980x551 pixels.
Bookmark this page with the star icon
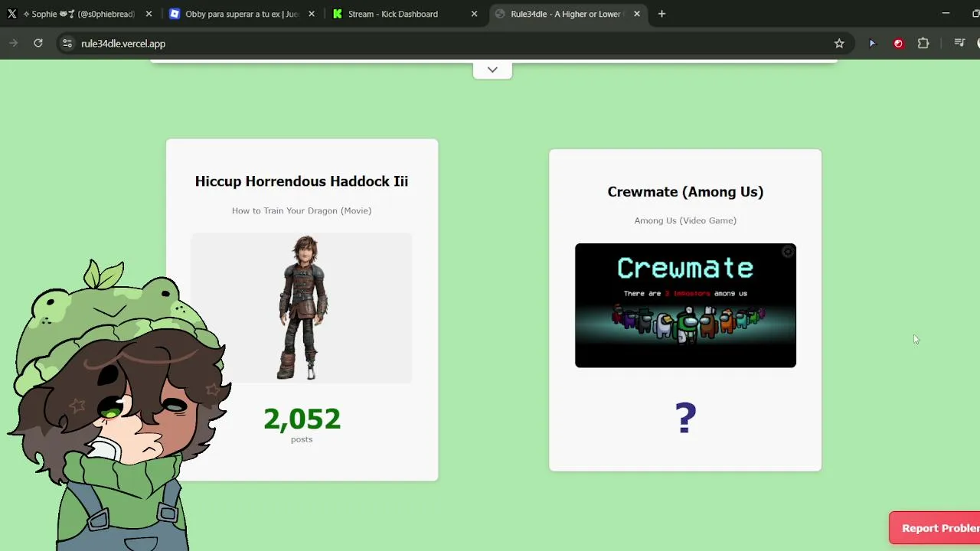coord(839,44)
